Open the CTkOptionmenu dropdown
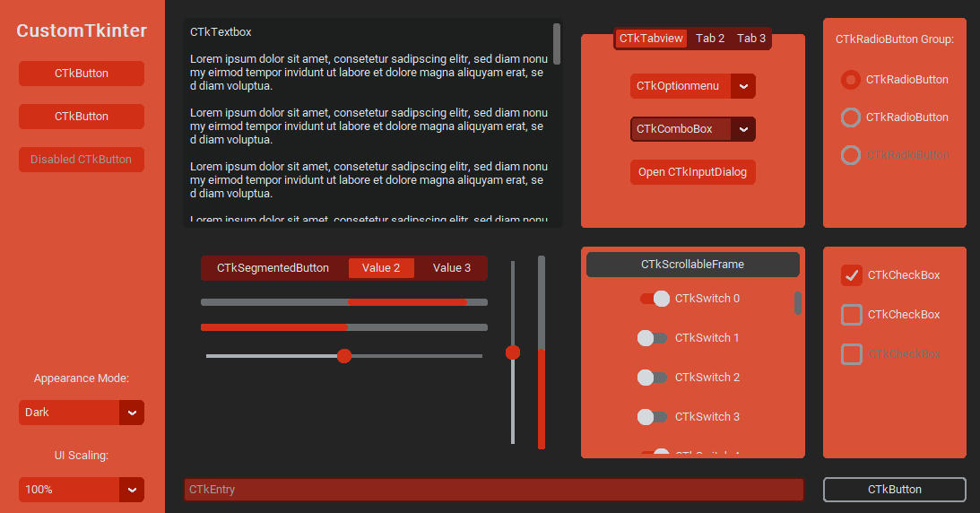The image size is (980, 513). (692, 86)
